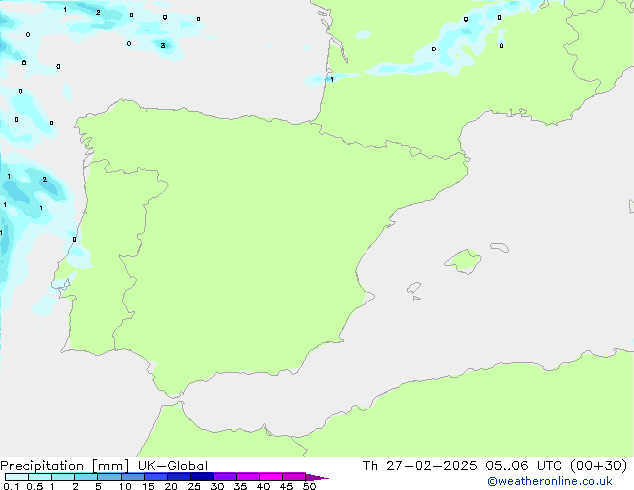This screenshot has height=490, width=634.
Task: Click the '15' legend scale label
Action: 148,486
